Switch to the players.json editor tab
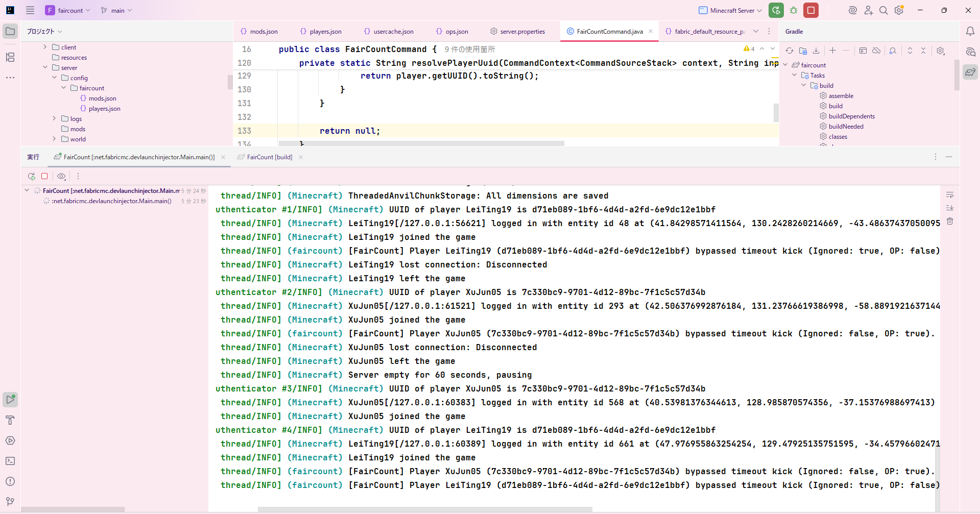Image resolution: width=980 pixels, height=514 pixels. click(321, 31)
